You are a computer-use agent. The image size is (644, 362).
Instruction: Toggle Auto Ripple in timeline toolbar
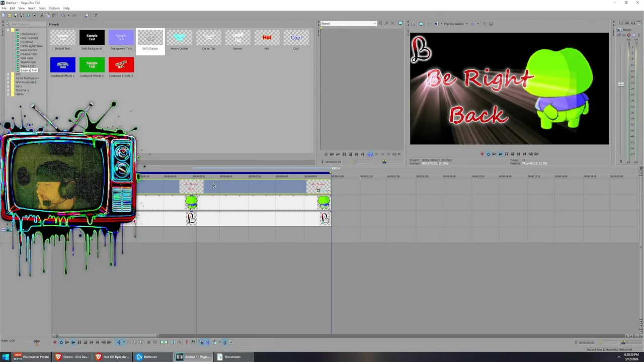pyautogui.click(x=214, y=342)
